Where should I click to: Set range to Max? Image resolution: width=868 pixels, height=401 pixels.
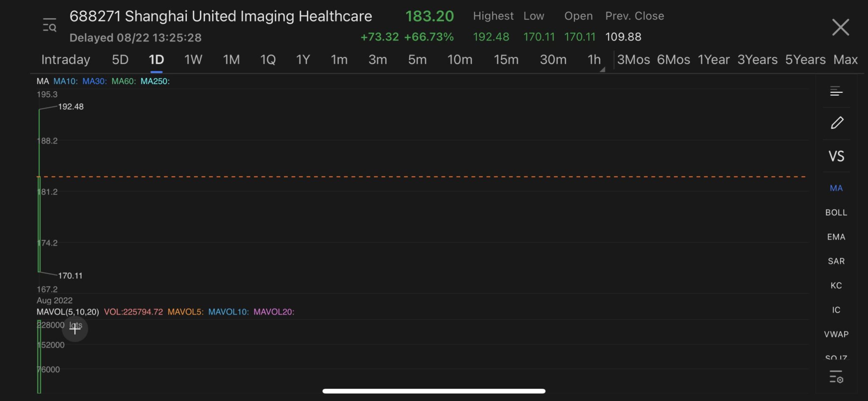pos(846,60)
